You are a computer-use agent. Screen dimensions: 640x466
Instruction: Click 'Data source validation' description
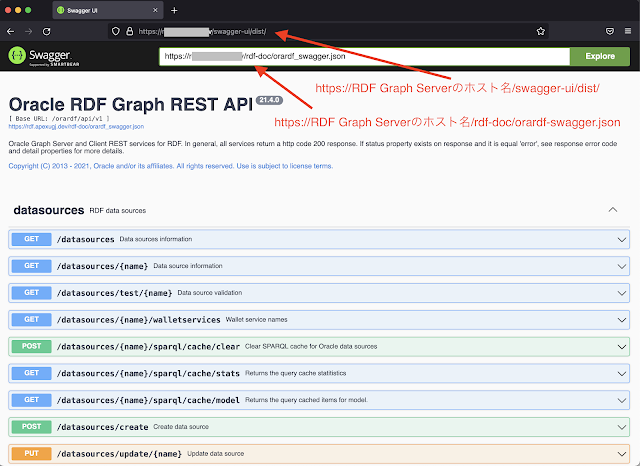point(210,293)
